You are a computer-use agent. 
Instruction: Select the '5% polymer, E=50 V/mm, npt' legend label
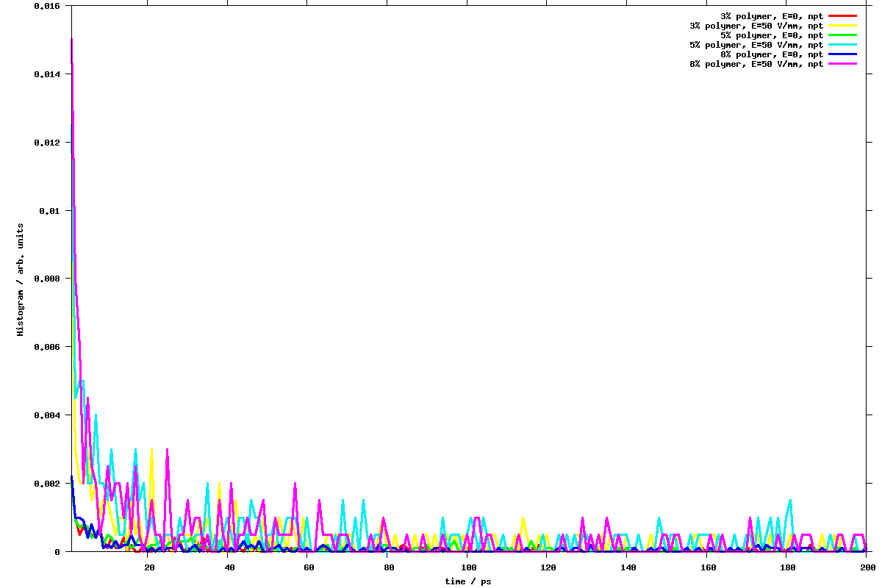tap(756, 45)
